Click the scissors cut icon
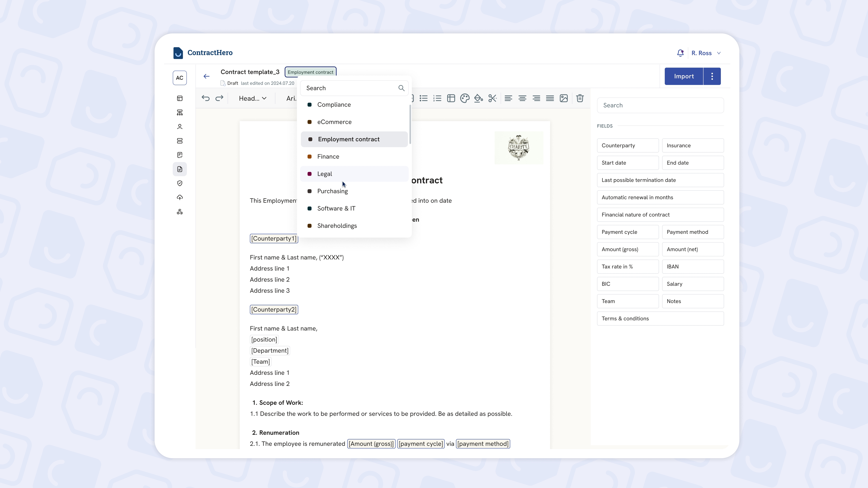 point(492,98)
